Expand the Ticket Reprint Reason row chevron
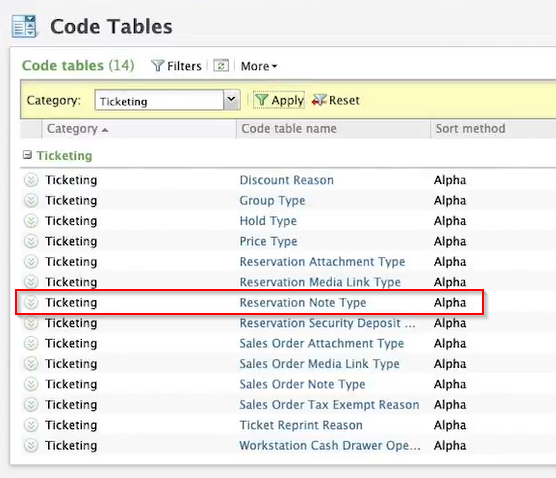Screen dimensions: 556x478 31,425
